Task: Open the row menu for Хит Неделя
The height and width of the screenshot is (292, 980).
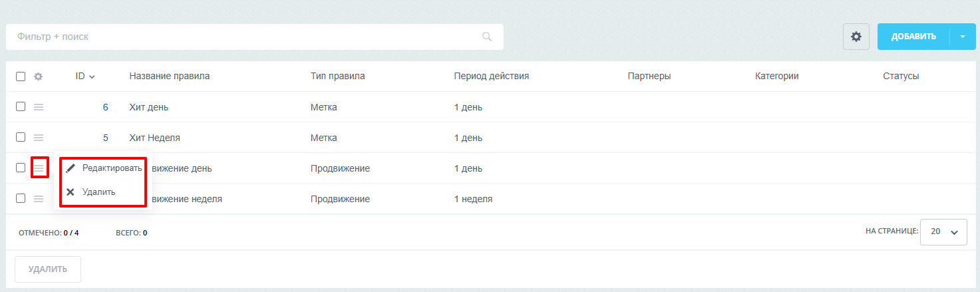Action: 39,138
